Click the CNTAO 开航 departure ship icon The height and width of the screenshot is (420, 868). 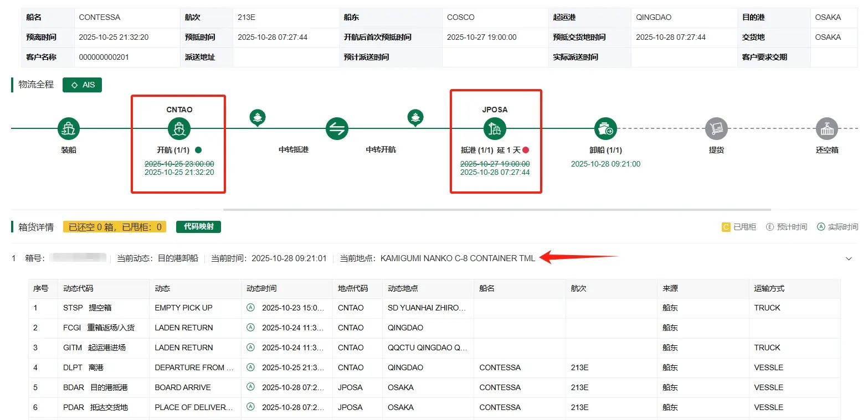[179, 129]
